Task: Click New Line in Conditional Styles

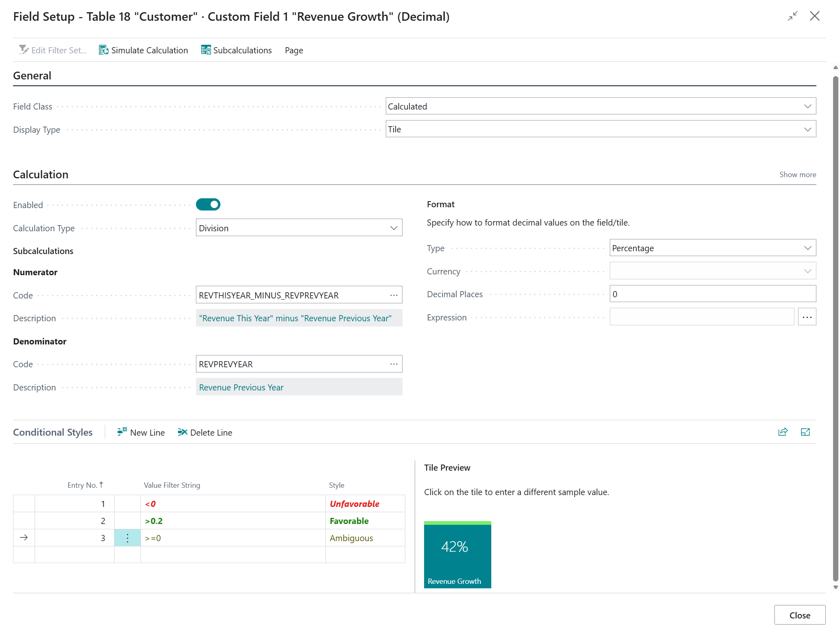Action: click(x=141, y=432)
